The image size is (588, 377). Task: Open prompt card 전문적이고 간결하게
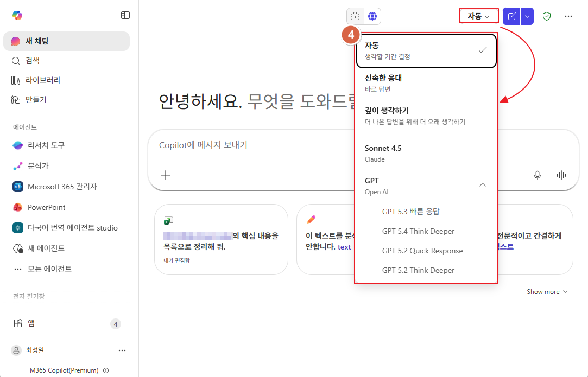point(535,239)
